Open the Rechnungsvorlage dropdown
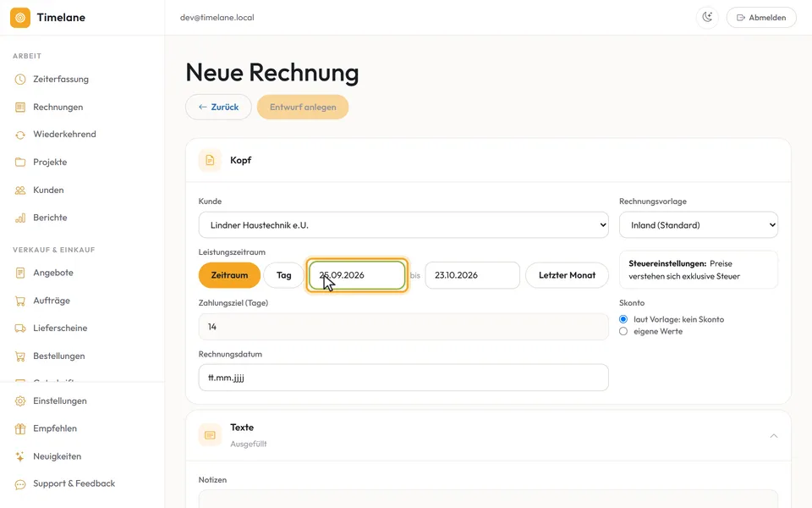The height and width of the screenshot is (508, 812). pos(698,225)
